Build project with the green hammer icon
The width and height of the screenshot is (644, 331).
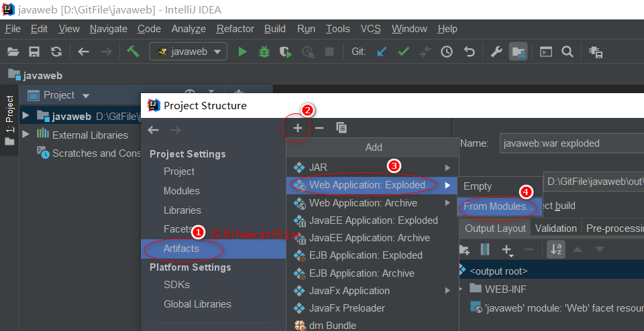(133, 52)
